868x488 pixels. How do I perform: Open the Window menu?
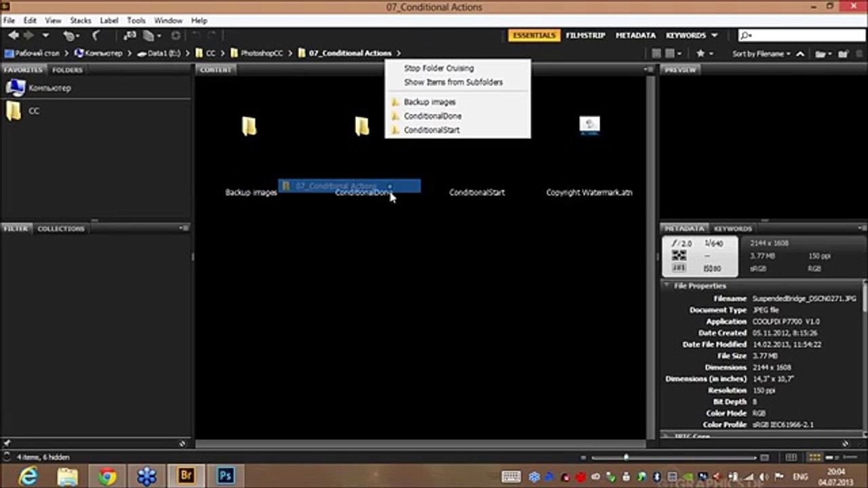coord(168,20)
